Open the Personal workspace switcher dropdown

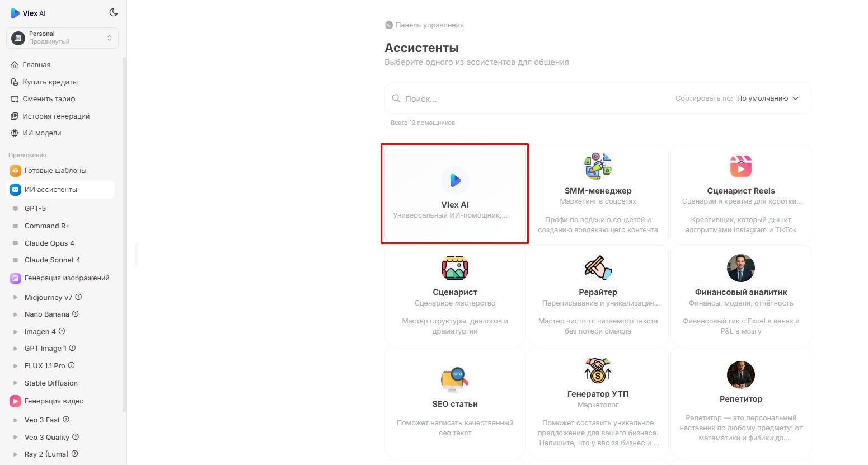click(63, 38)
